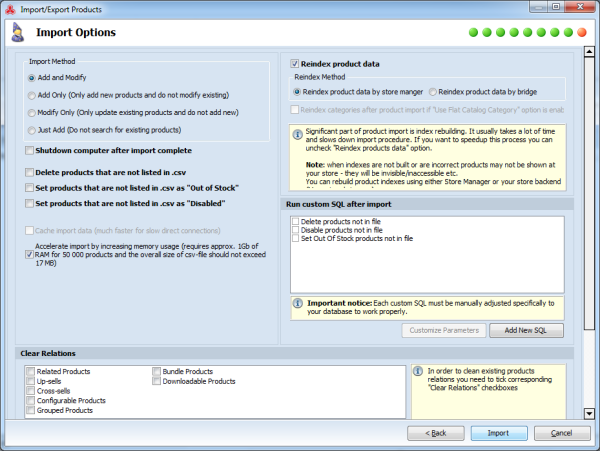This screenshot has height=451, width=600.
Task: Click the wizard icon beside Import Options
Action: 17,33
